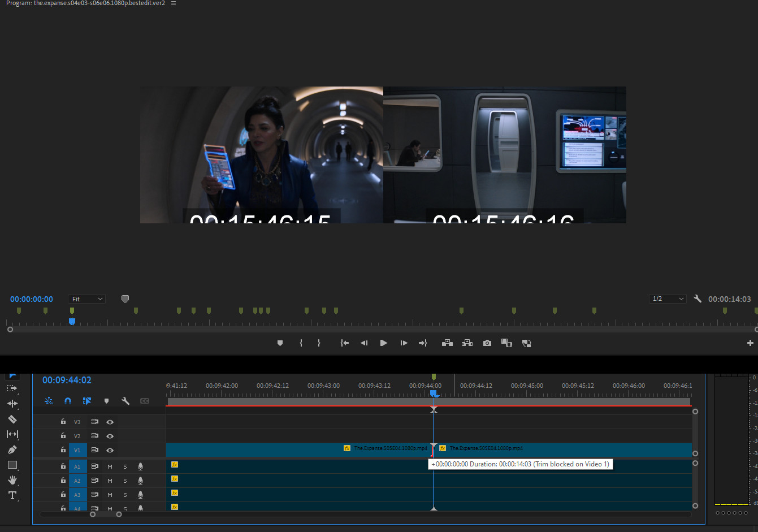This screenshot has height=532, width=758.
Task: Select the Razor tool
Action: click(x=12, y=419)
